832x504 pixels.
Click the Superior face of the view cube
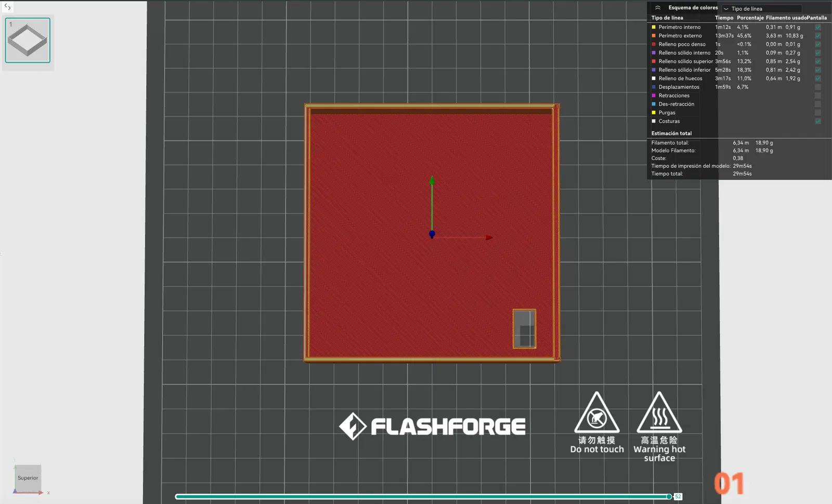point(28,478)
